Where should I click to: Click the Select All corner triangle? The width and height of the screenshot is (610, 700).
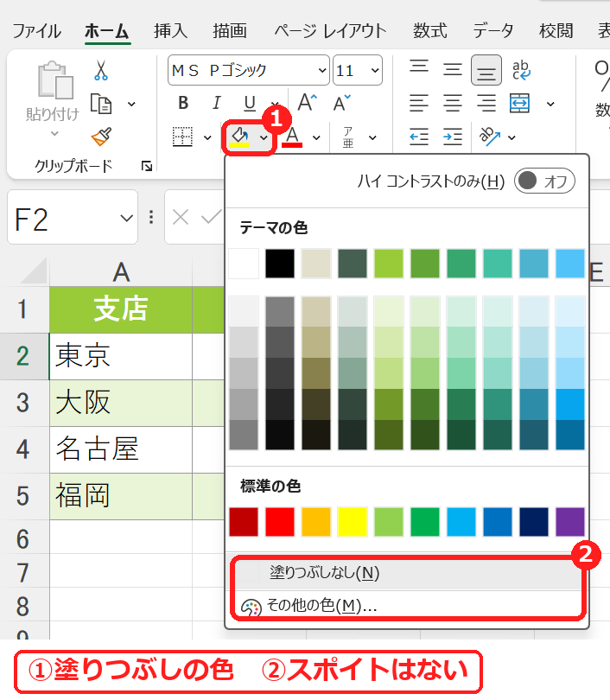(35, 270)
